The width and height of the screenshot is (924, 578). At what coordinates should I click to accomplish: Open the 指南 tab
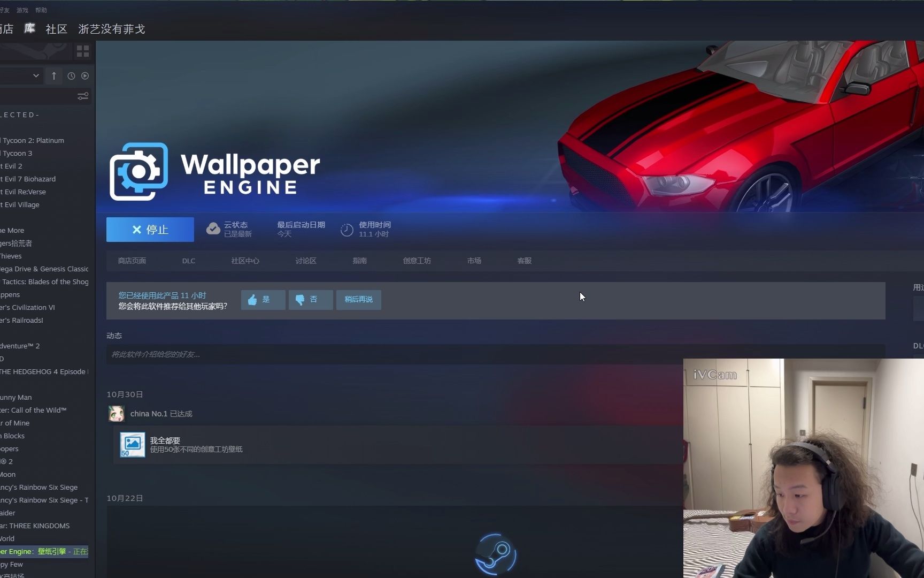(360, 261)
